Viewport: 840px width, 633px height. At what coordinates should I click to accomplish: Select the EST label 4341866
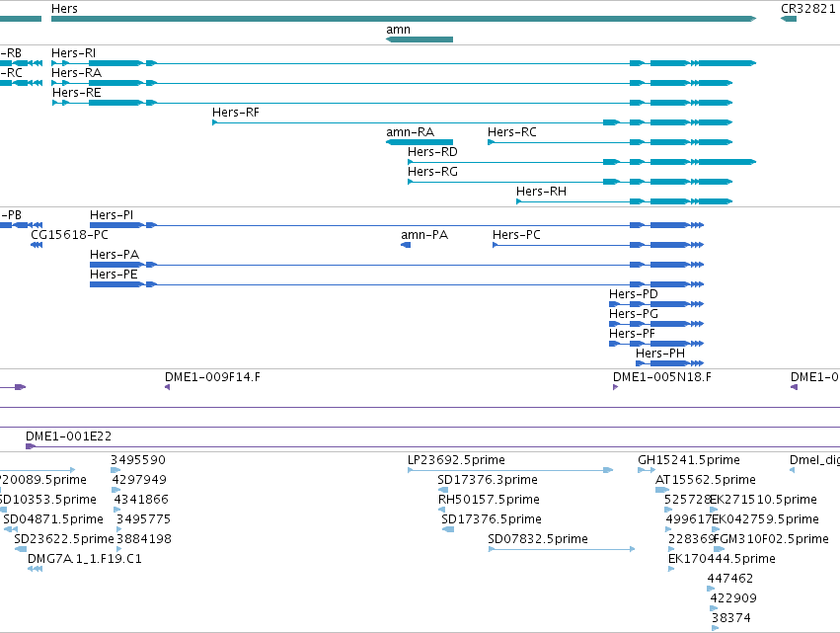coord(141,500)
